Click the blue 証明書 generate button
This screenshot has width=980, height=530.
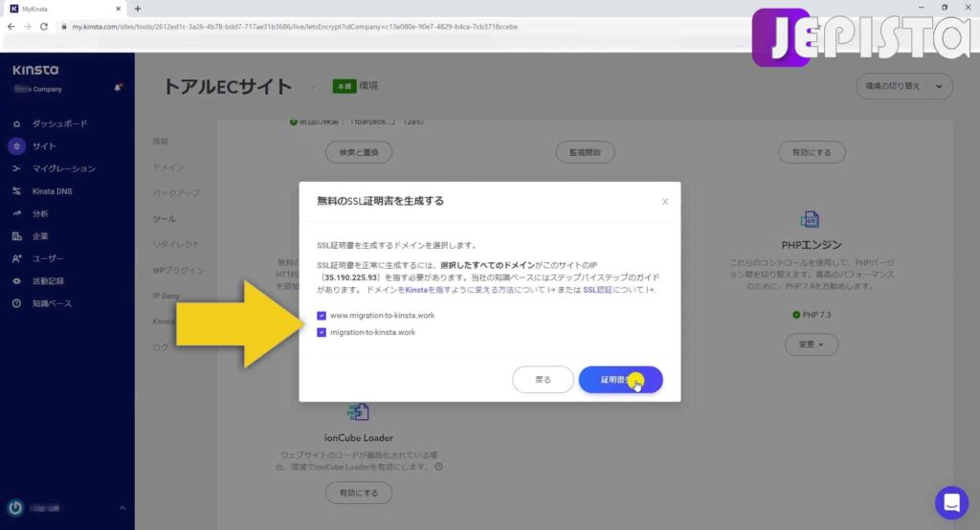click(620, 380)
